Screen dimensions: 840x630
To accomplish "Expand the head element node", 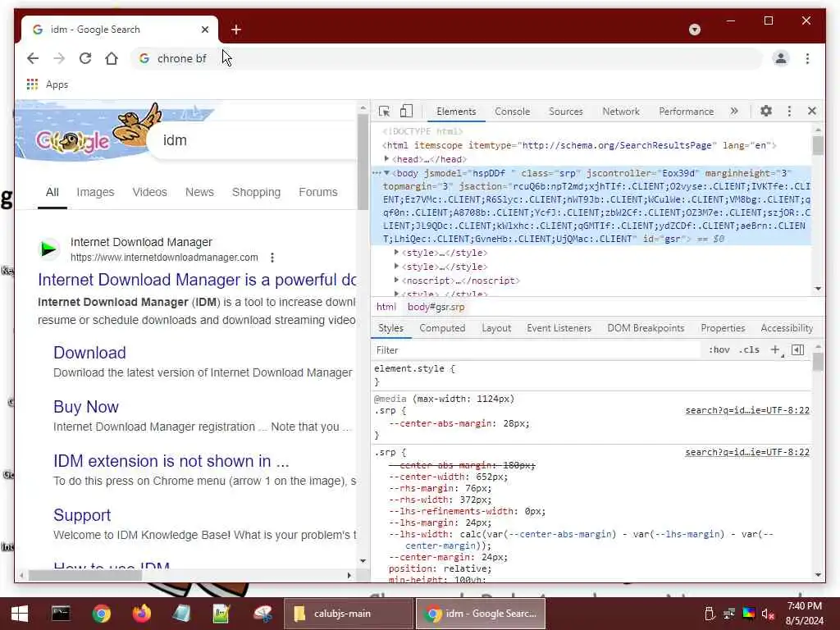I will 386,159.
